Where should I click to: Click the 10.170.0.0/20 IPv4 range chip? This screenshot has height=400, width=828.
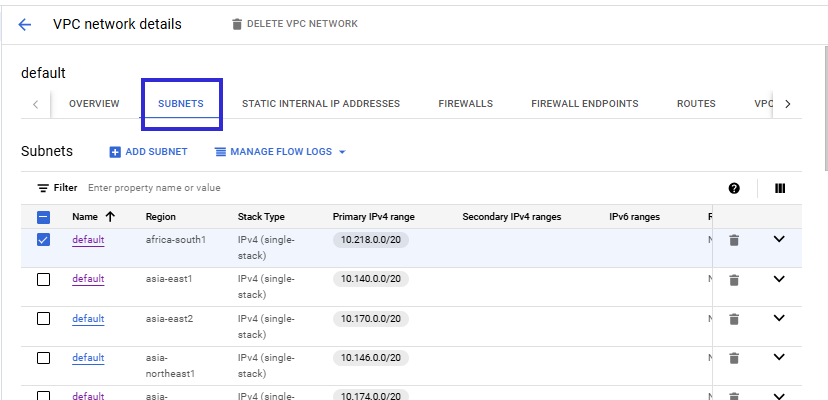click(371, 319)
